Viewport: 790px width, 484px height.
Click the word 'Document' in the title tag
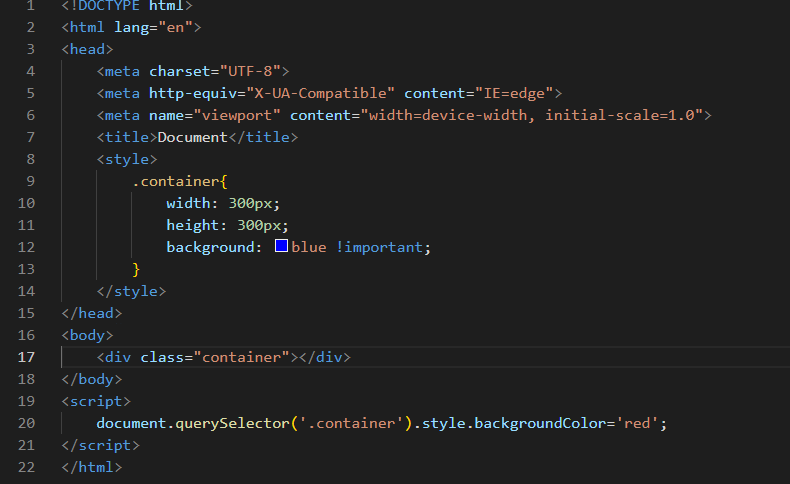point(192,137)
